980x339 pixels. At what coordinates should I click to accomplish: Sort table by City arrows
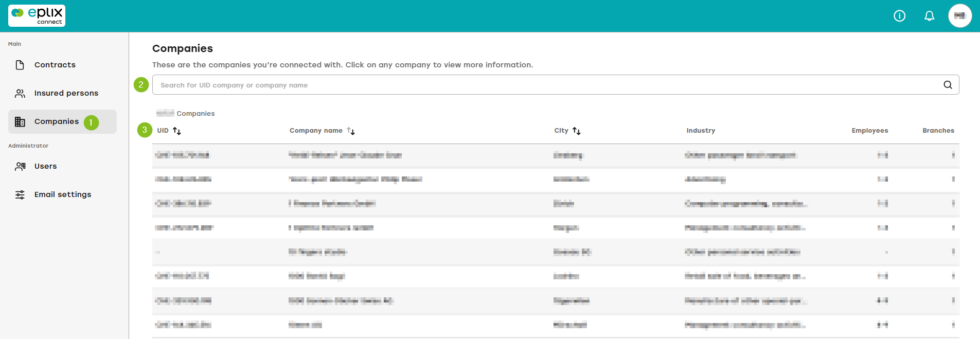(577, 131)
